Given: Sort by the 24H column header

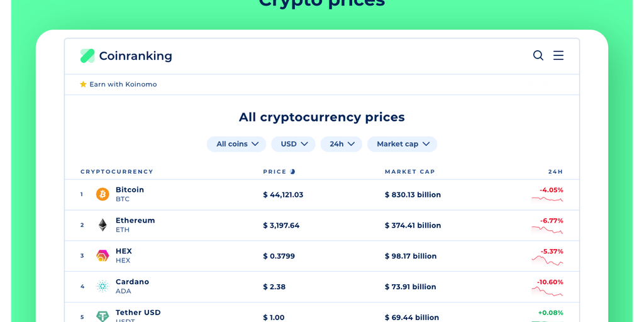Looking at the screenshot, I should pyautogui.click(x=555, y=172).
